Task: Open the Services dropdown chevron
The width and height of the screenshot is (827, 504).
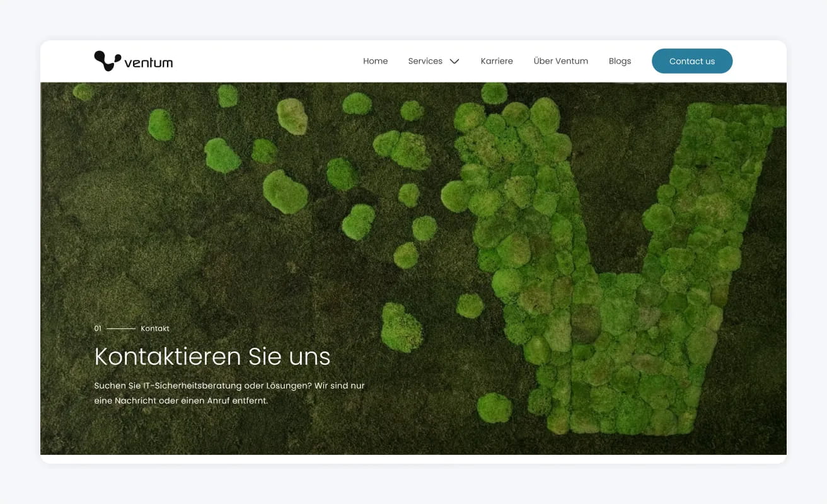Action: [x=454, y=61]
